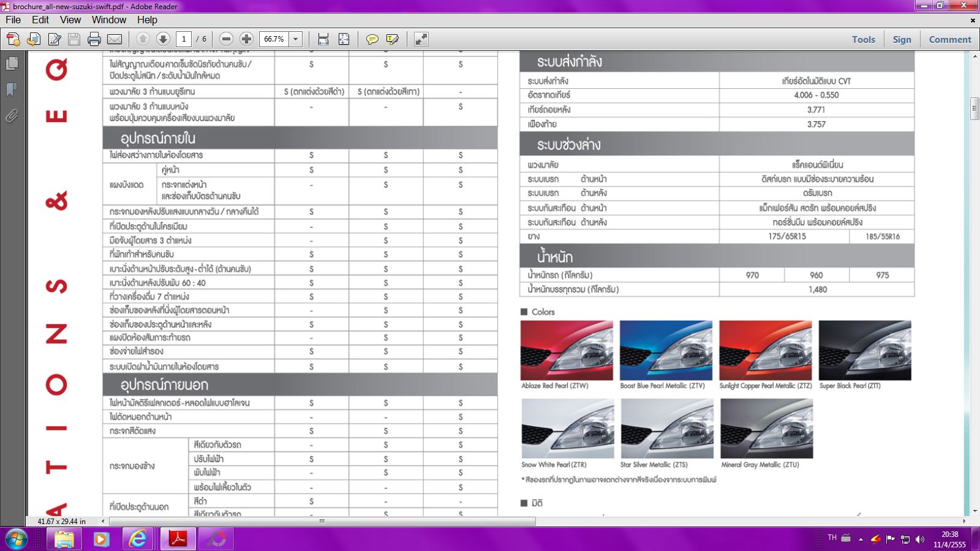
Task: Print the document with printer icon
Action: (94, 40)
